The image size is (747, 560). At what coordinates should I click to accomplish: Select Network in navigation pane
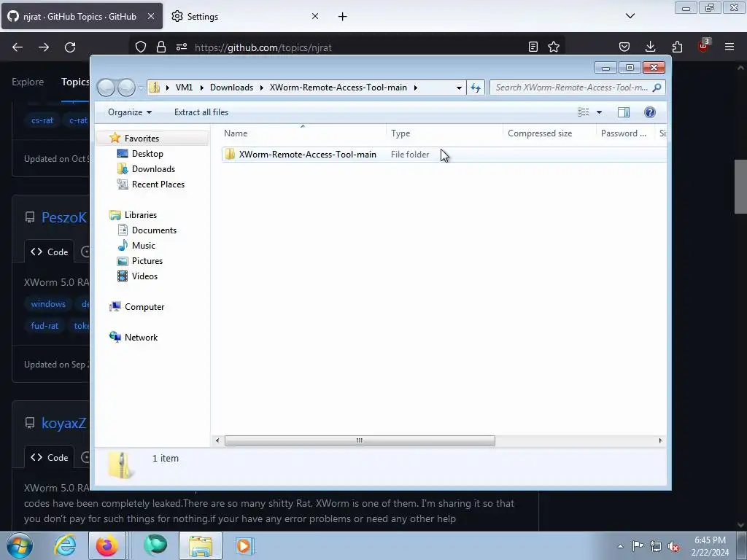(x=141, y=337)
